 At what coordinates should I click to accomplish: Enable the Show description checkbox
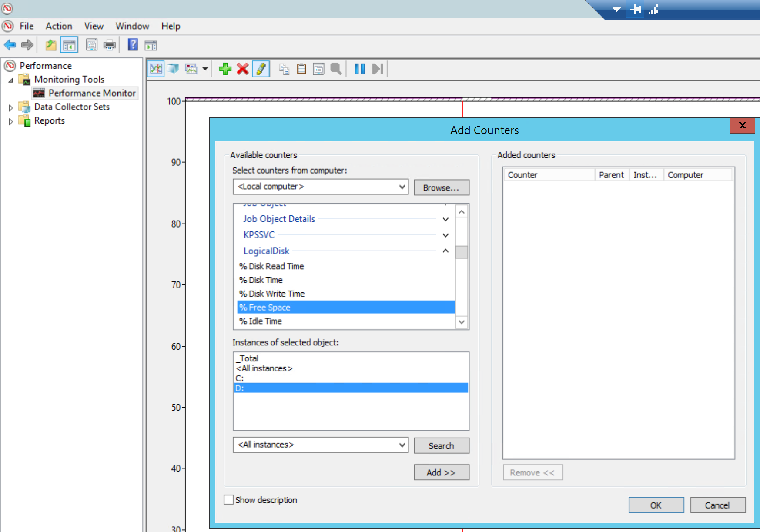pos(229,500)
